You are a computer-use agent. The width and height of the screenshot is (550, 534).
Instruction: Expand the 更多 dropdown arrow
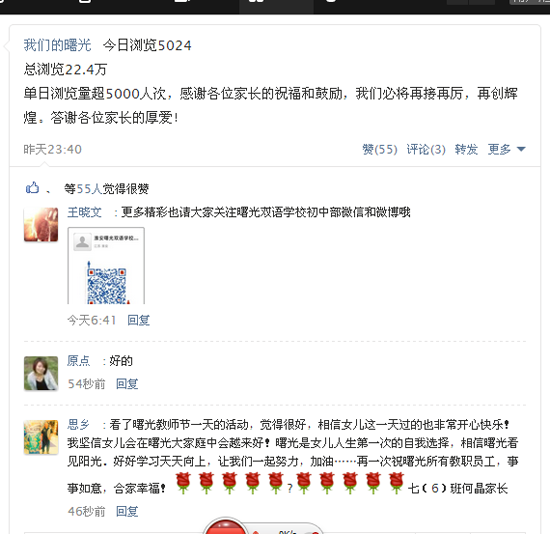(521, 149)
